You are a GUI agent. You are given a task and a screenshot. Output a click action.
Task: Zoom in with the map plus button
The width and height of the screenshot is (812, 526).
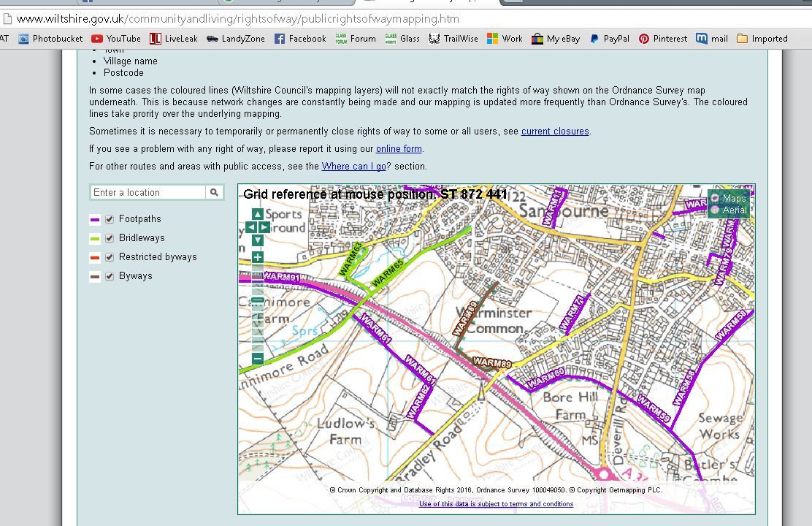click(257, 257)
